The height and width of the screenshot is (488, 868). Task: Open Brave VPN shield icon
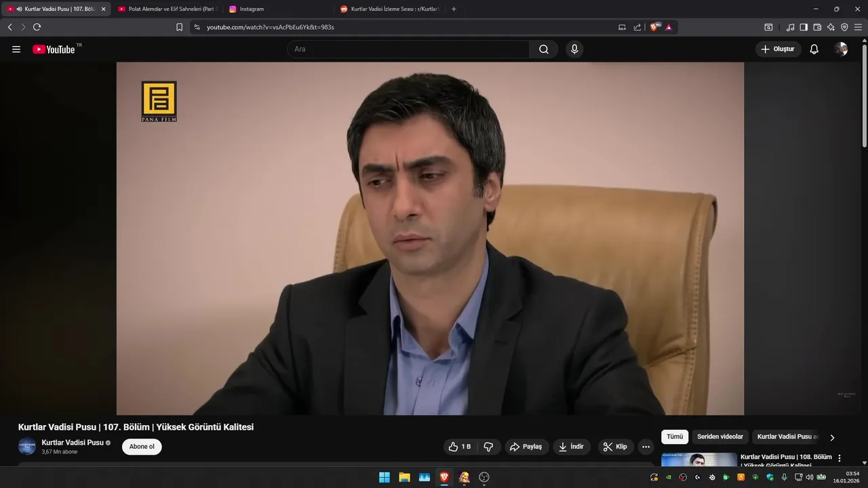point(844,27)
